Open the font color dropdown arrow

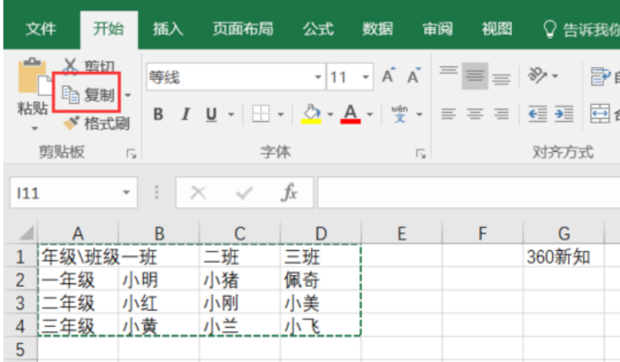point(370,115)
